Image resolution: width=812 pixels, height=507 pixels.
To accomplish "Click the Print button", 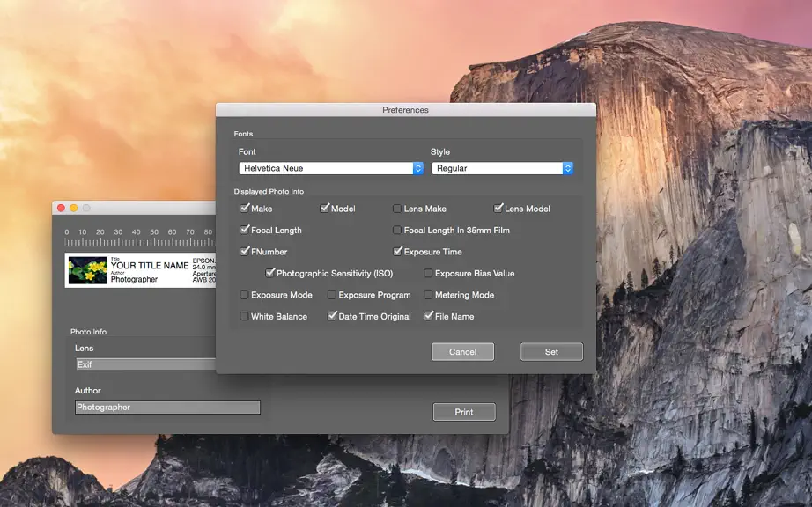I will (464, 412).
